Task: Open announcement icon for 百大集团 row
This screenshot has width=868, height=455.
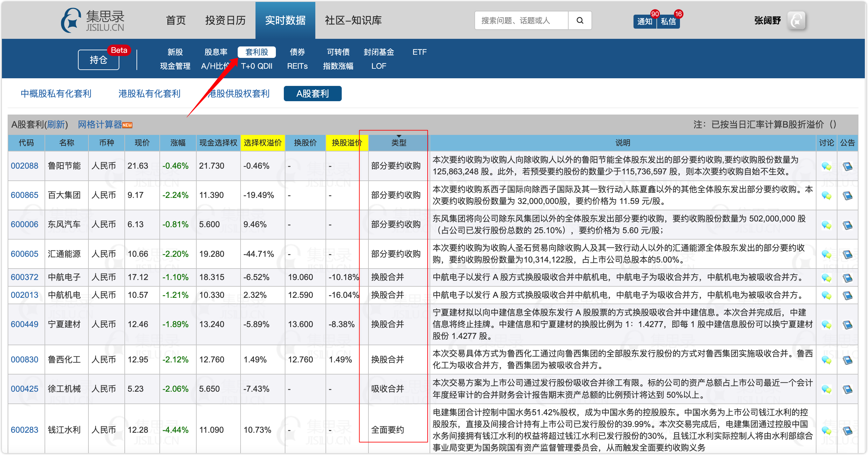Action: (847, 195)
